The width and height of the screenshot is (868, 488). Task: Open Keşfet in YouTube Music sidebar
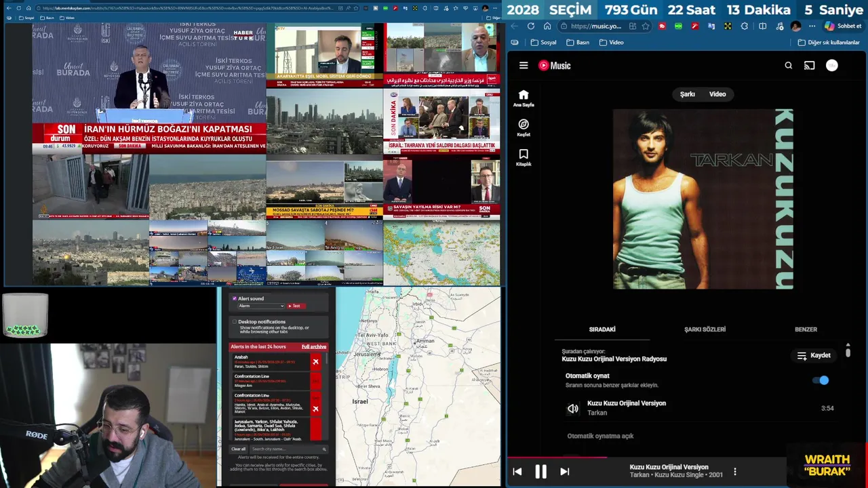coord(524,128)
